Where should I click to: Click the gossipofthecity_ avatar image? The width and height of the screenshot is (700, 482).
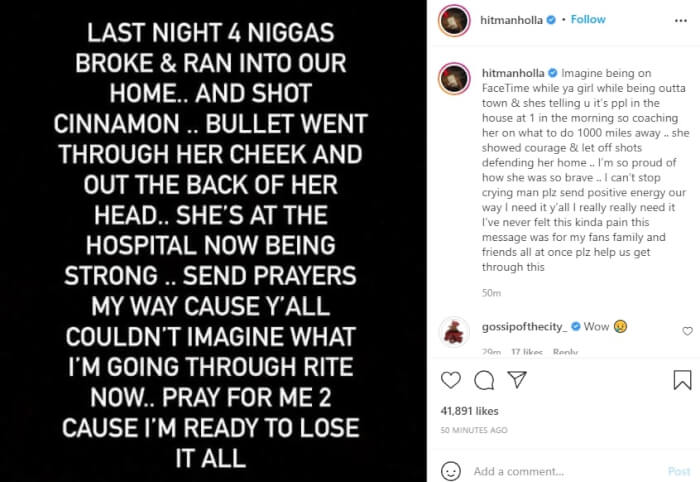454,332
